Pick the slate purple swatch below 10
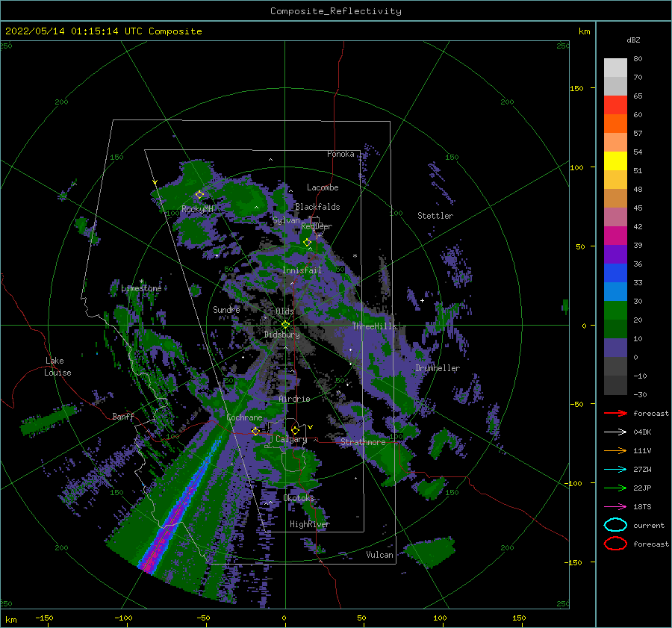The image size is (672, 628). [615, 347]
